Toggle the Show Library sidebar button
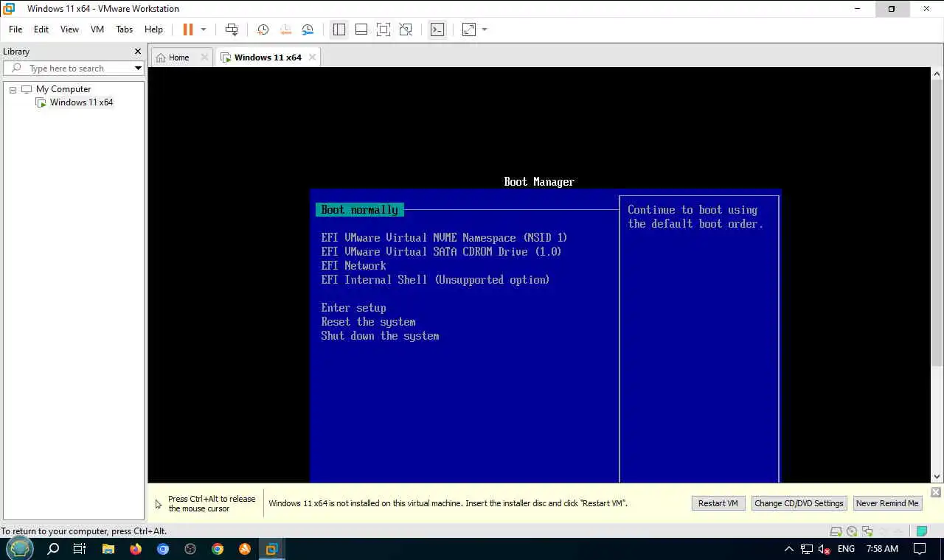Image resolution: width=944 pixels, height=560 pixels. tap(339, 29)
